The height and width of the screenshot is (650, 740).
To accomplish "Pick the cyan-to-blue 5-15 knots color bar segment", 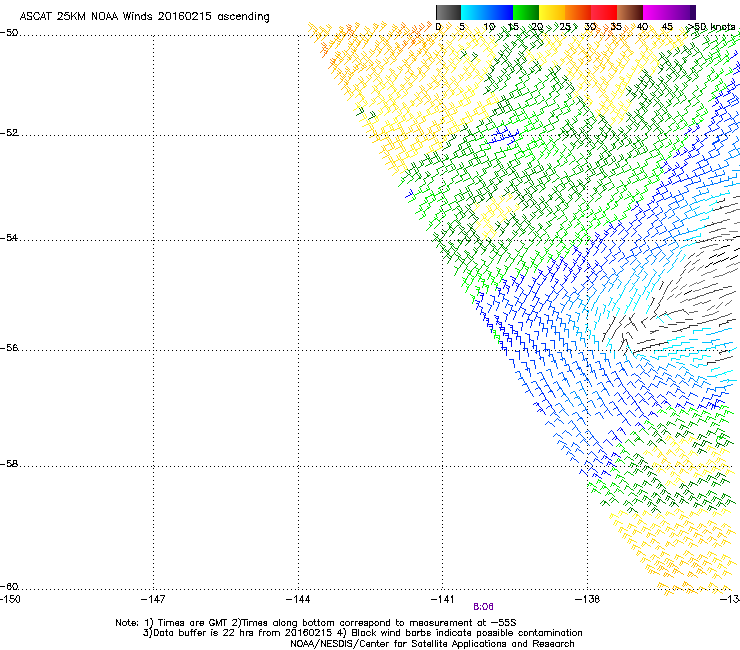I will coord(487,12).
